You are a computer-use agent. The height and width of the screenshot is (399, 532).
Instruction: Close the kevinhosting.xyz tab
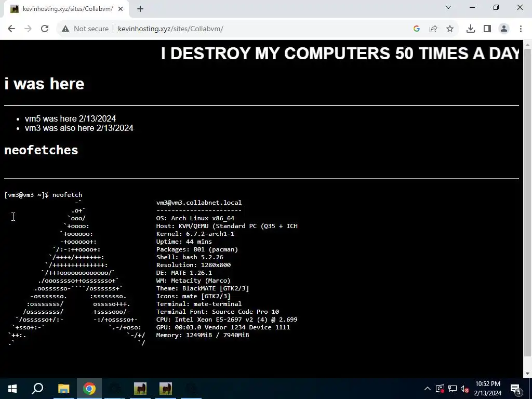point(121,9)
